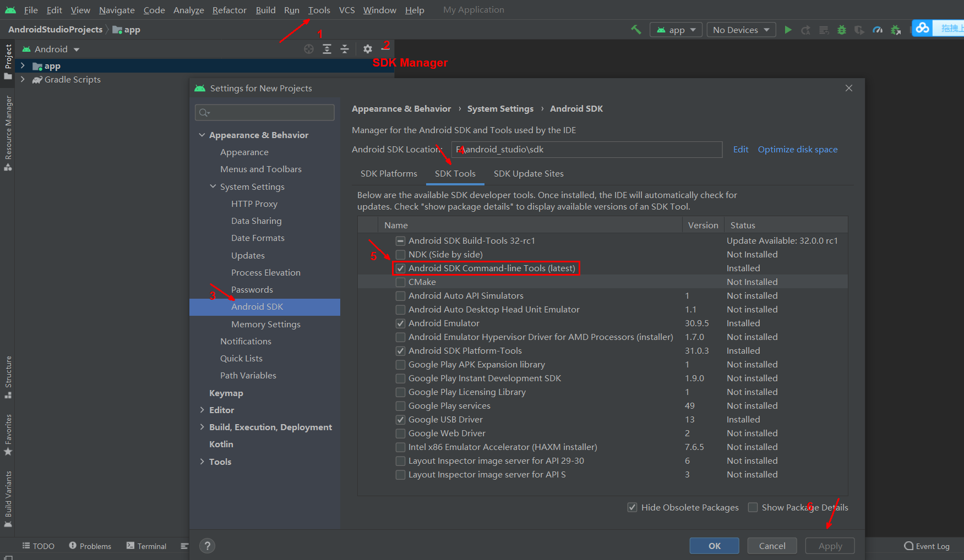Expand Build, Execution, Deployment group

[x=202, y=427]
